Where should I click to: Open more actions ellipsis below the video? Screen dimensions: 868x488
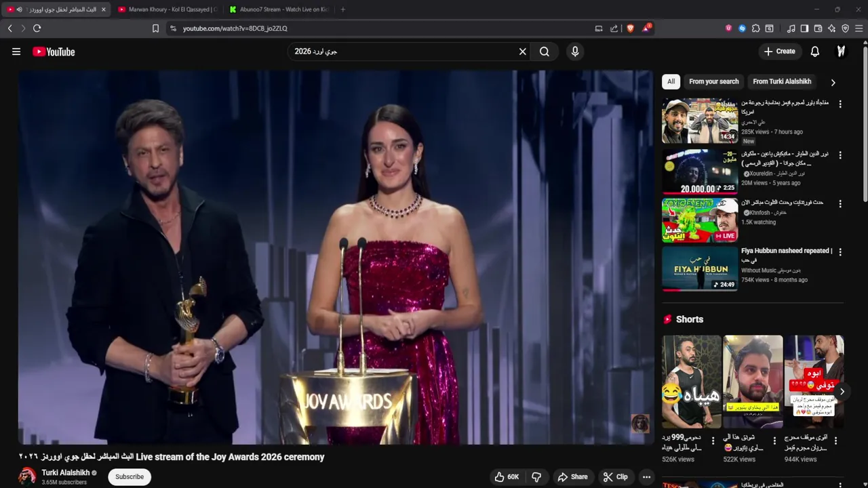[x=647, y=477]
